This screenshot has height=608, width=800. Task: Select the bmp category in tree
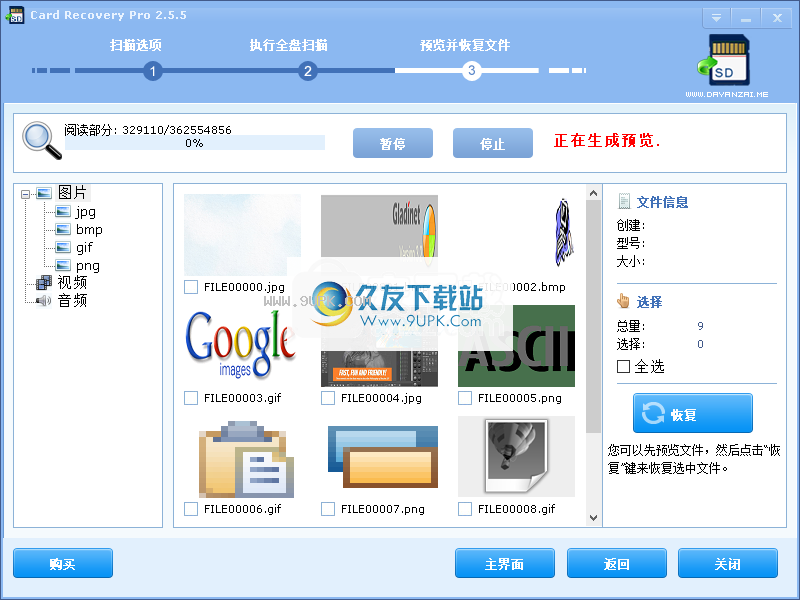pyautogui.click(x=89, y=230)
